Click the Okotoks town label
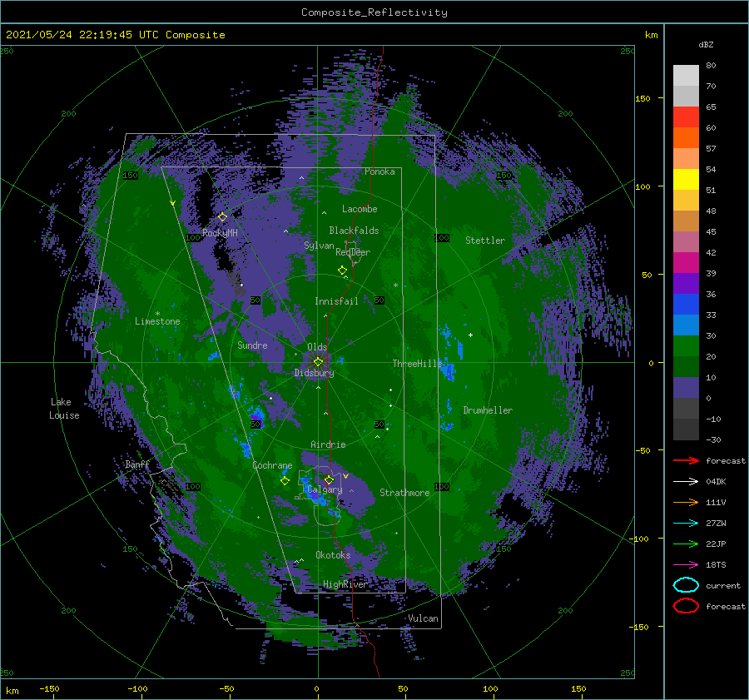This screenshot has width=749, height=700. point(333,555)
